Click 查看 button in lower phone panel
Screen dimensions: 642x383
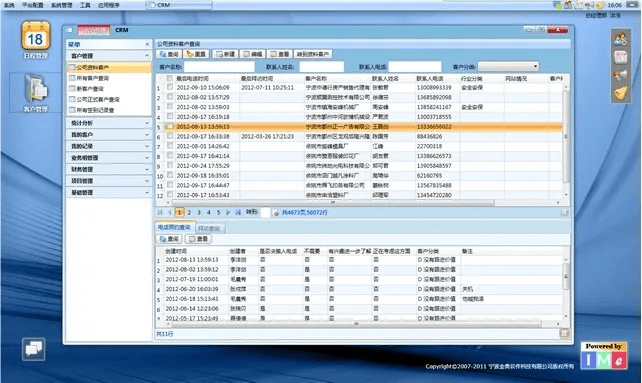click(x=198, y=239)
